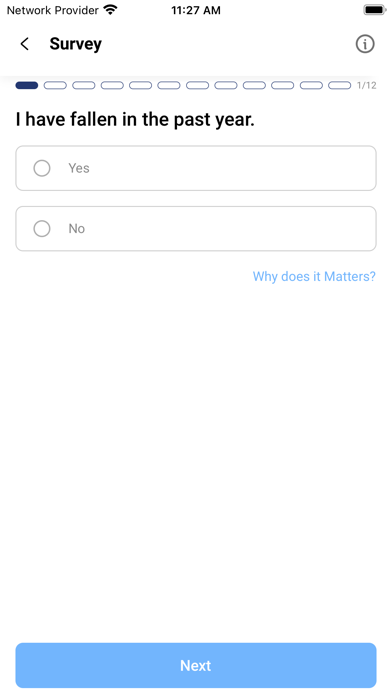This screenshot has height=696, width=392.
Task: Tap the Network Provider carrier label
Action: tap(52, 10)
